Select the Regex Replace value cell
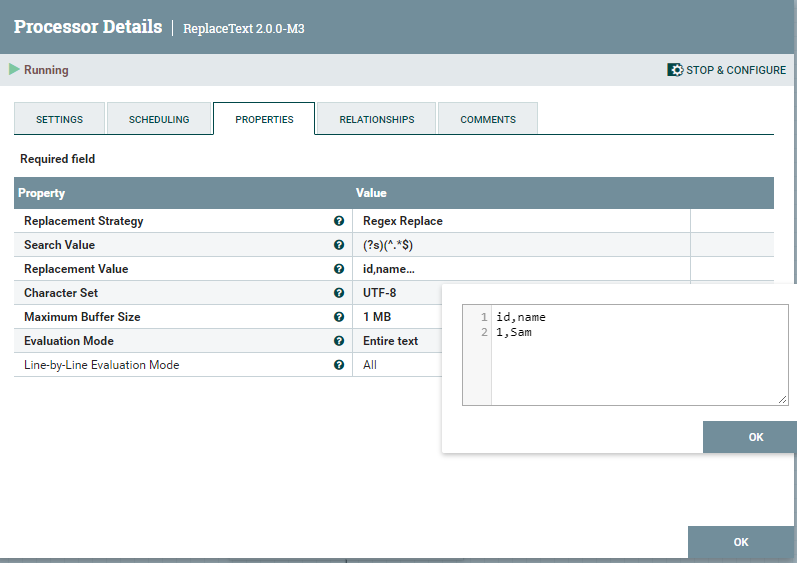797x563 pixels. (521, 221)
